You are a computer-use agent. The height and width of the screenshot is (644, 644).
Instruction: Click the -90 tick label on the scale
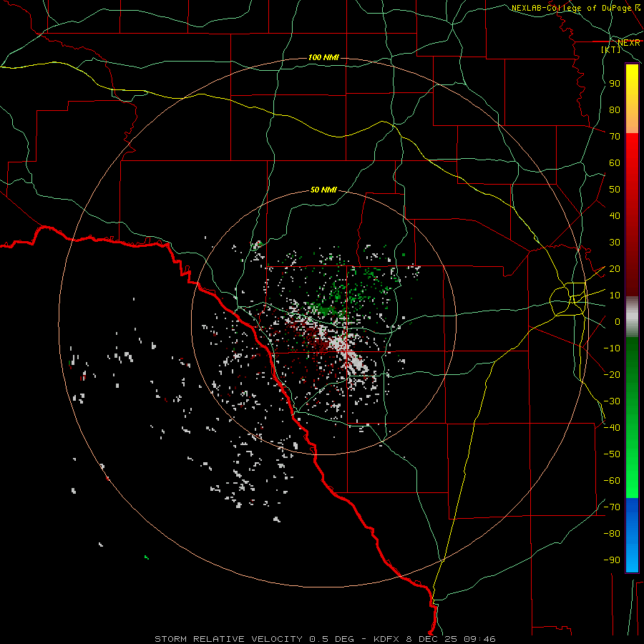[x=612, y=560]
